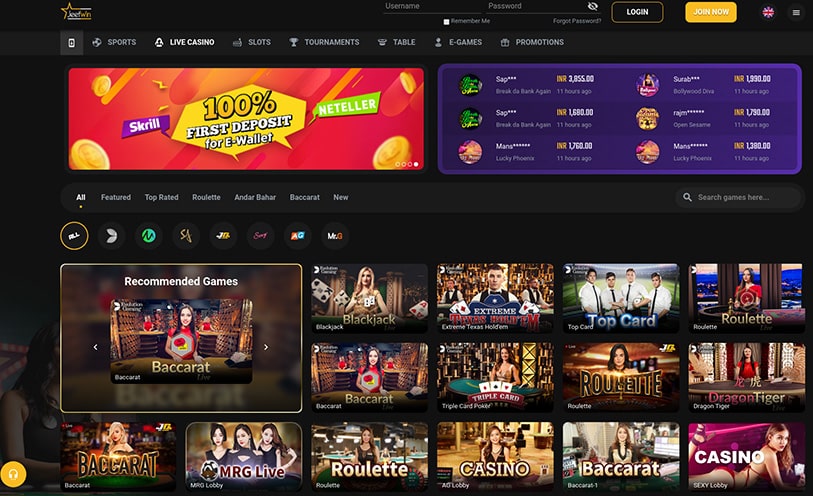
Task: Filter by SA Gaming provider icon
Action: 186,236
